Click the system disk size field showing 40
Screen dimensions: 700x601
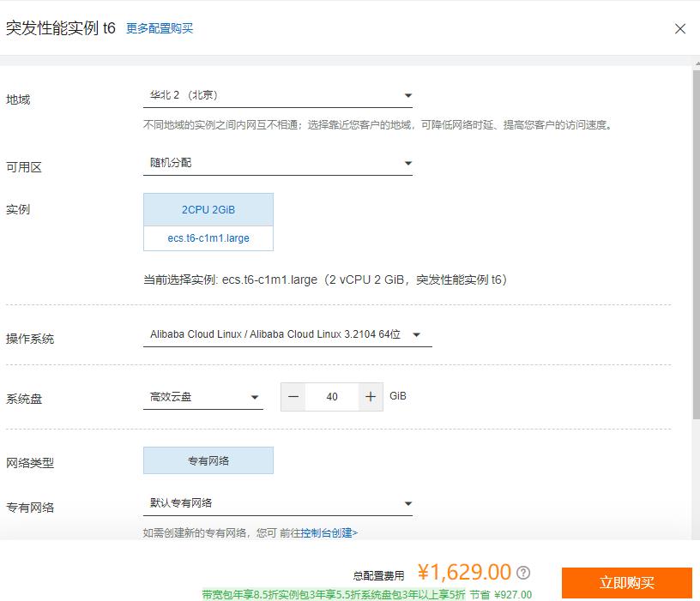point(332,397)
